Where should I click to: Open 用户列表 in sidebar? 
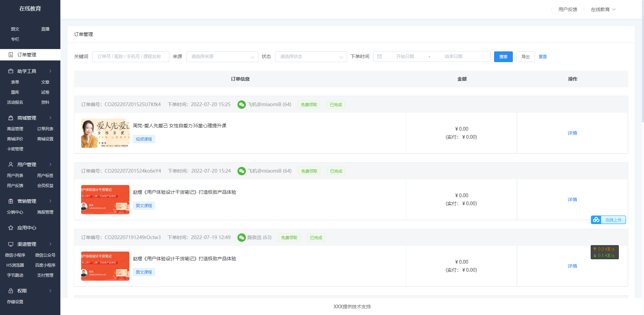pos(15,176)
